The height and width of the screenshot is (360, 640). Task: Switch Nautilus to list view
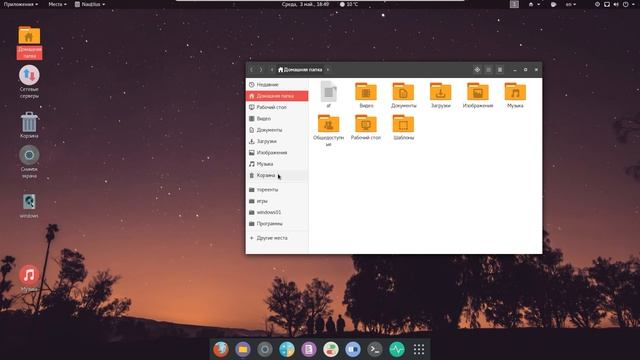point(489,70)
